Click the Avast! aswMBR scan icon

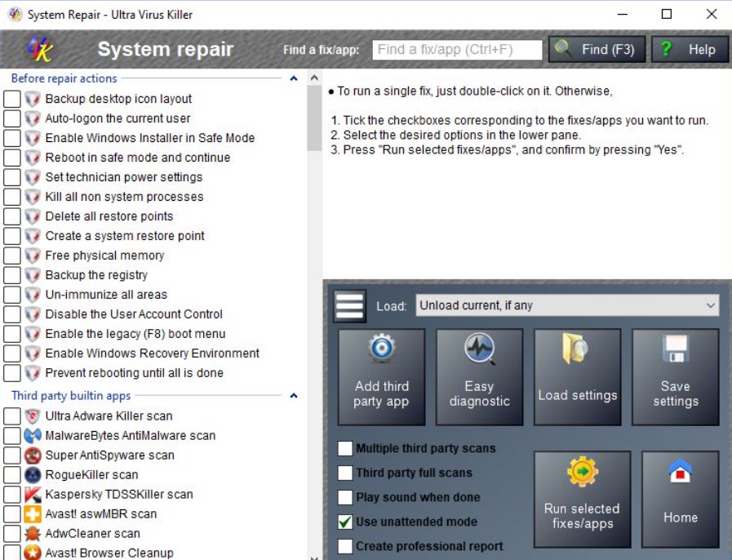pos(32,514)
